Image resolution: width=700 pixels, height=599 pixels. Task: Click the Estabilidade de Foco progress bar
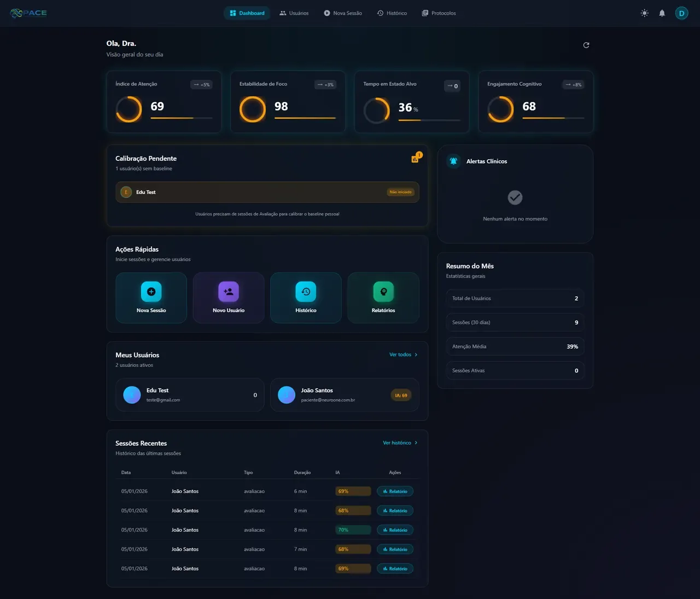(305, 118)
